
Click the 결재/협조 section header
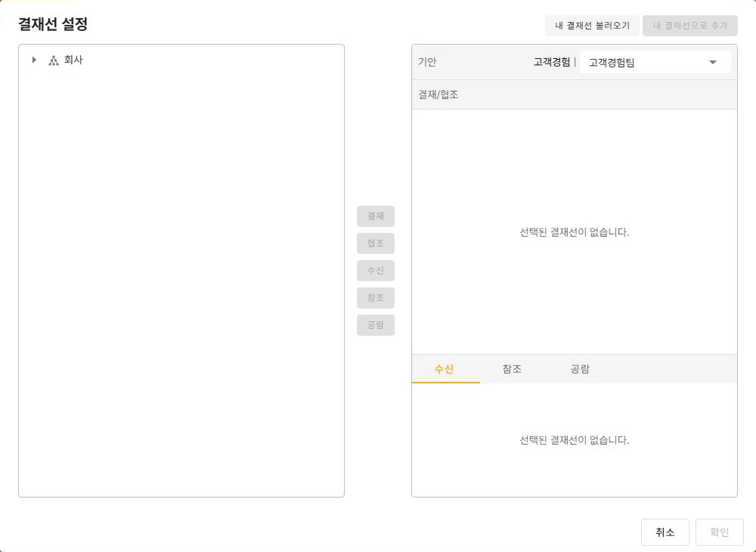(575, 95)
